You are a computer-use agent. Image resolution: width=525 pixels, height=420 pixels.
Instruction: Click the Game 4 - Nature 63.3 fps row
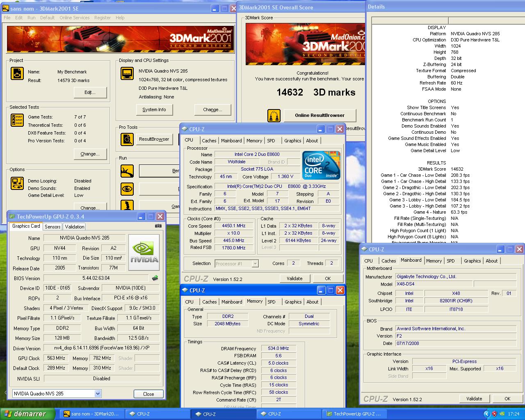point(440,212)
